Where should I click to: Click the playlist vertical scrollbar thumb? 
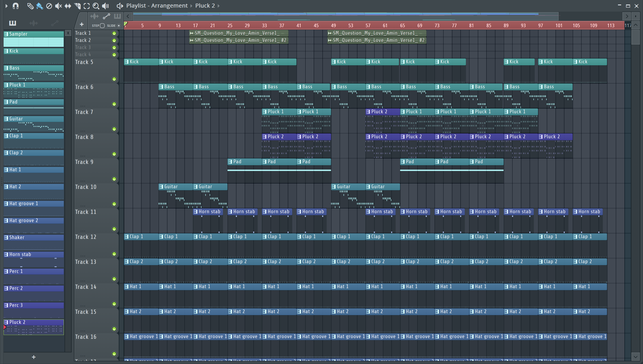pos(635,37)
